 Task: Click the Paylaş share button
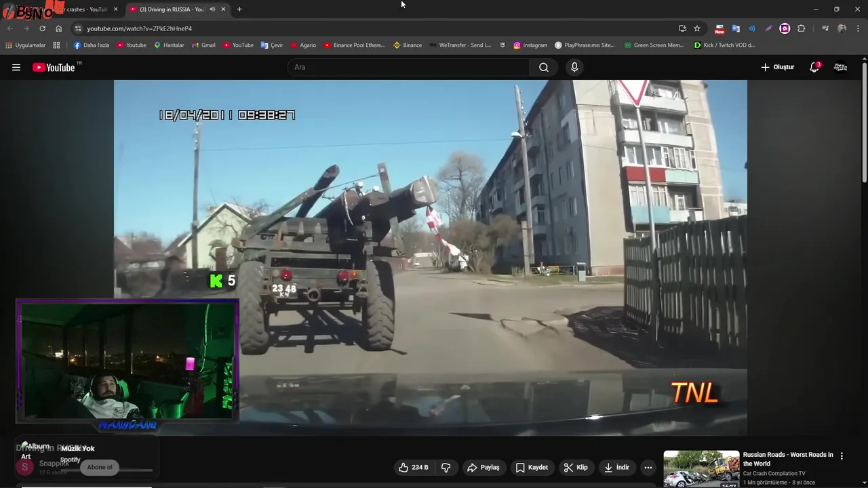pyautogui.click(x=484, y=467)
